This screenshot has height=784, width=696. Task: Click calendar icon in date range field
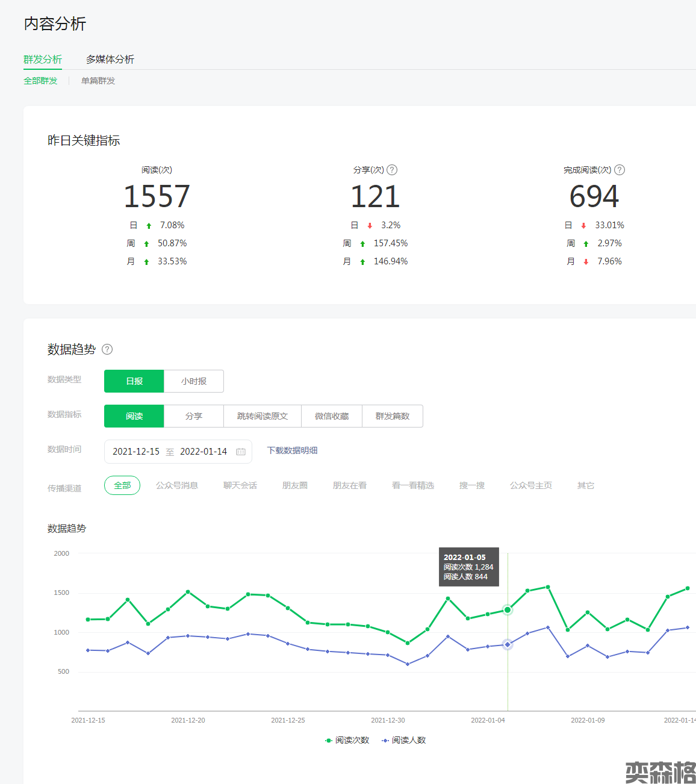pos(241,452)
